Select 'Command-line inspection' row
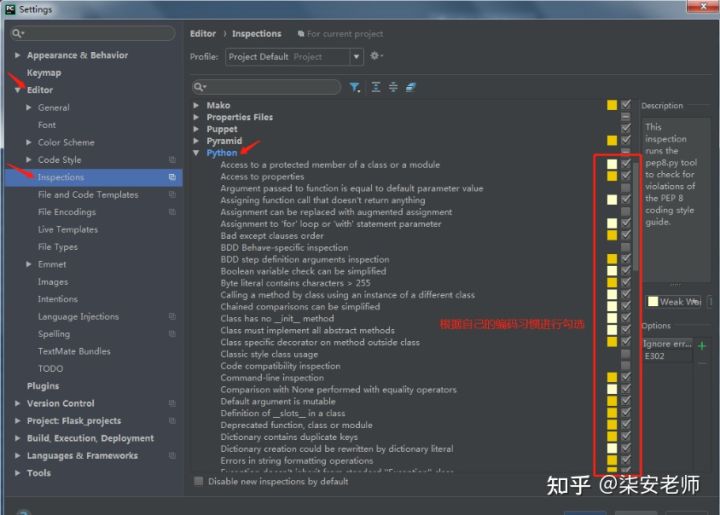The width and height of the screenshot is (720, 515). coord(272,378)
